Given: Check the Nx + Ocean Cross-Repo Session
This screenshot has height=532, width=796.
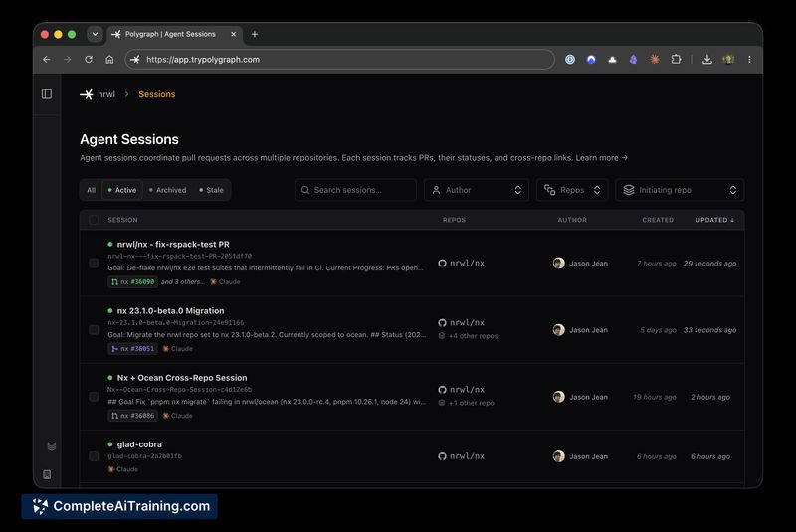Looking at the screenshot, I should [94, 397].
